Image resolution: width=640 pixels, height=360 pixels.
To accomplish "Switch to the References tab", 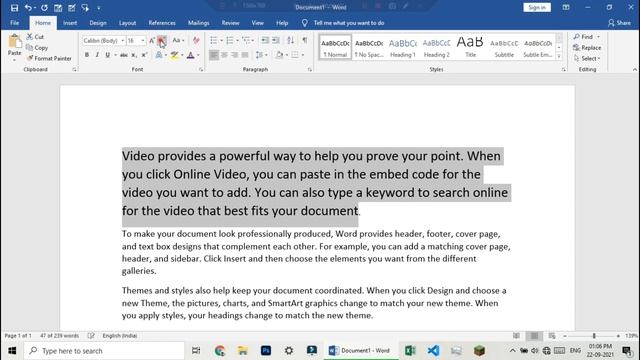I will pyautogui.click(x=162, y=23).
